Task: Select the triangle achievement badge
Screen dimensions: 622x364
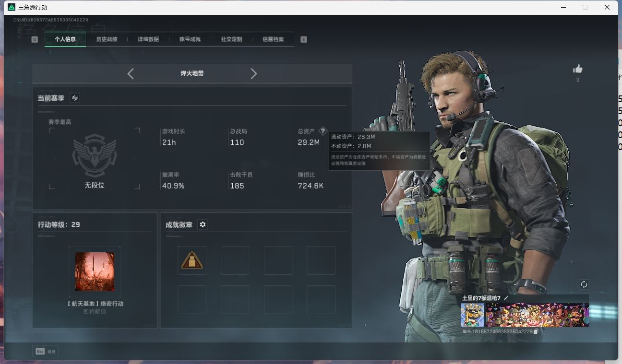Action: (x=192, y=260)
